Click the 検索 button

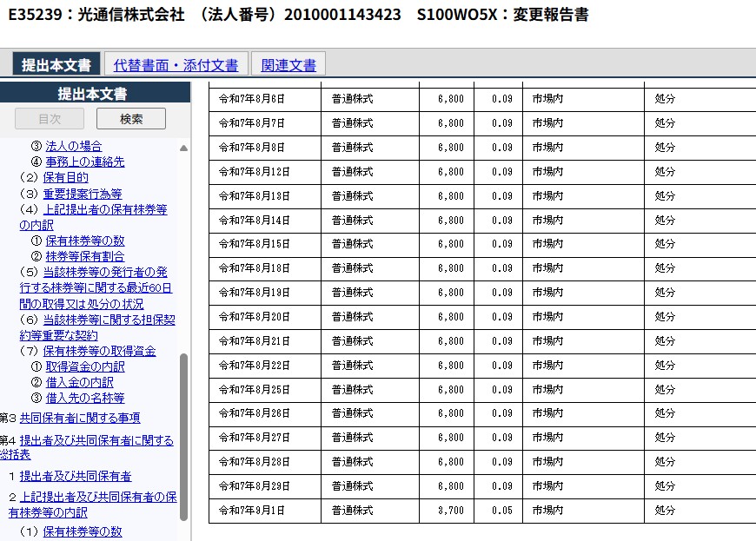coord(131,119)
